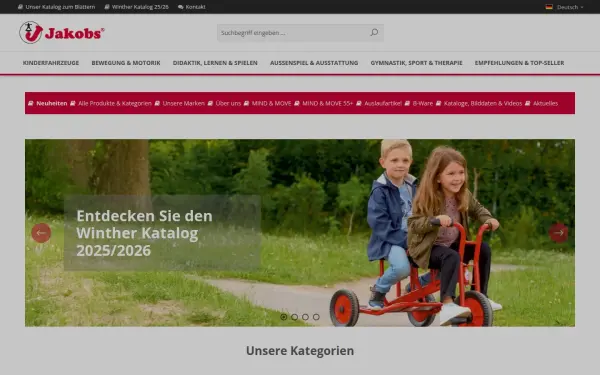
Task: Click Aktuelles link
Action: (545, 103)
